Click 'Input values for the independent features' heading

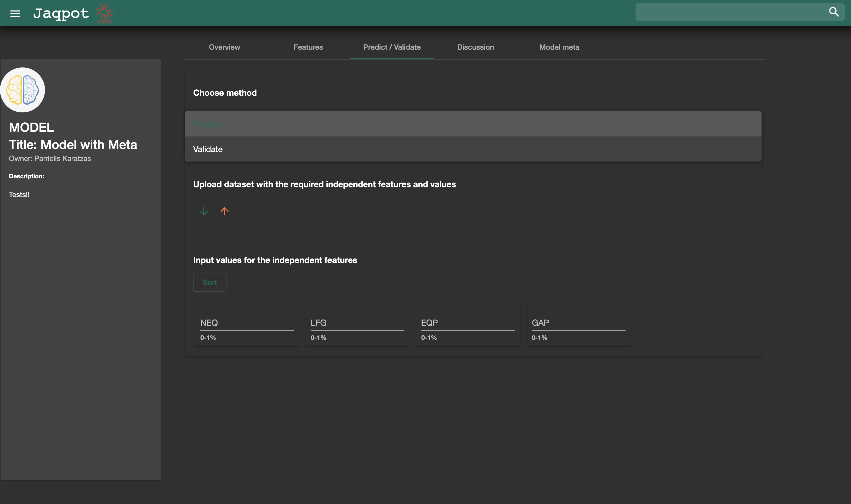pos(275,260)
